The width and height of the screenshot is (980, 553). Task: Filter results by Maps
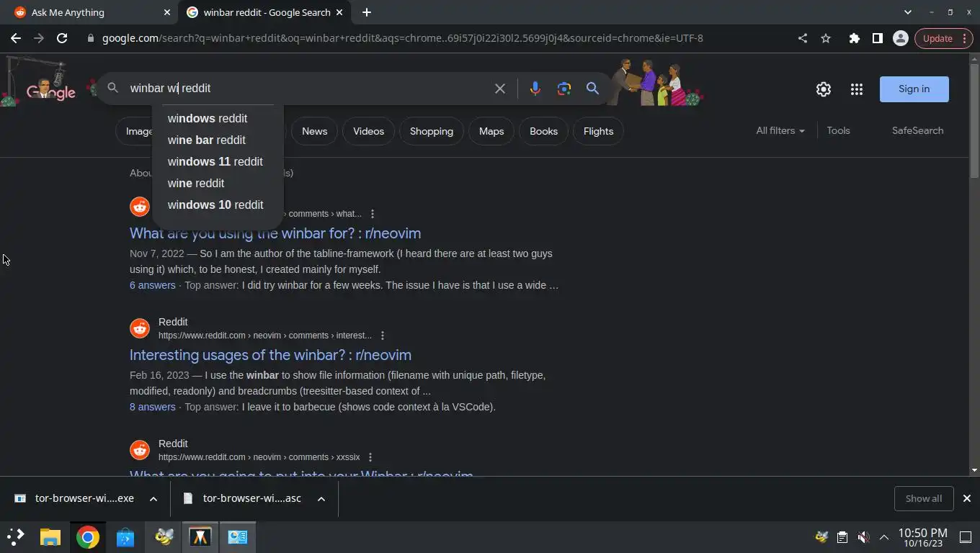pyautogui.click(x=491, y=131)
